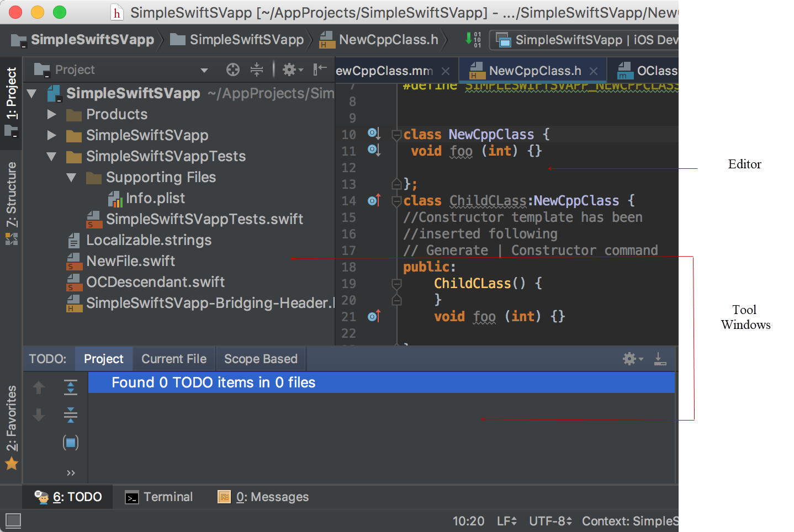The width and height of the screenshot is (794, 532).
Task: Click the overriding method gutter icon on line 14
Action: pos(374,200)
